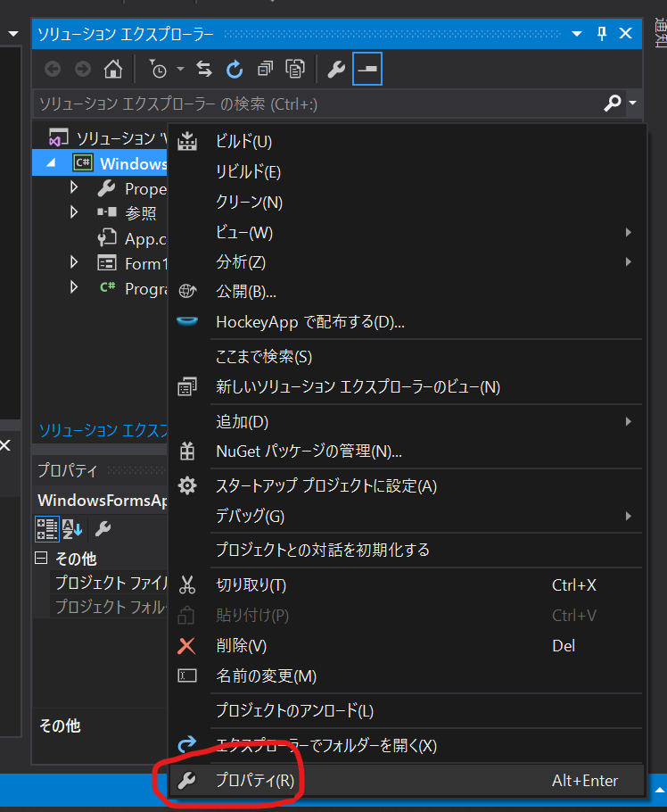Choose プロジェクトとの対話を初期化する
This screenshot has height=812, width=667.
[408, 550]
